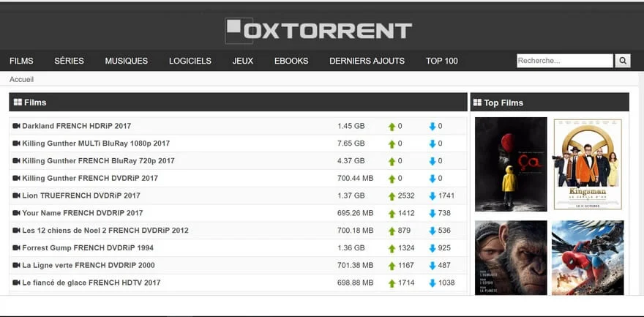Click the 695.26 MB size value
This screenshot has height=317, width=644.
(355, 213)
